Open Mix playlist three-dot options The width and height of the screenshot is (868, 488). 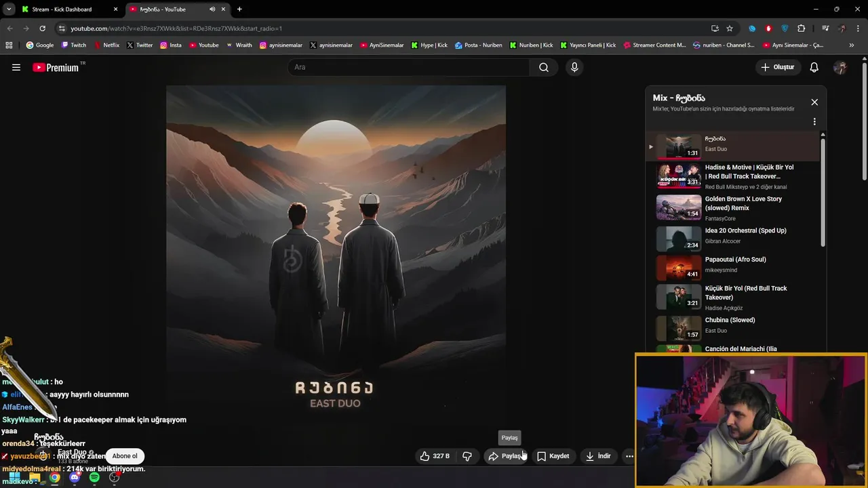tap(814, 122)
